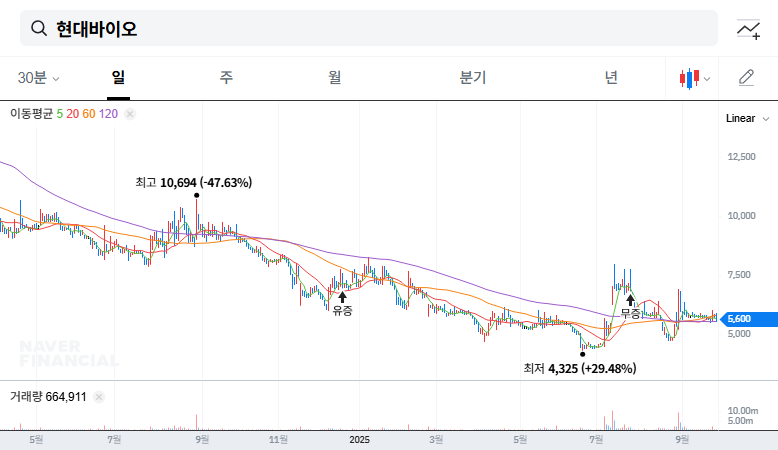Select the 20-day moving average value

tap(72, 114)
